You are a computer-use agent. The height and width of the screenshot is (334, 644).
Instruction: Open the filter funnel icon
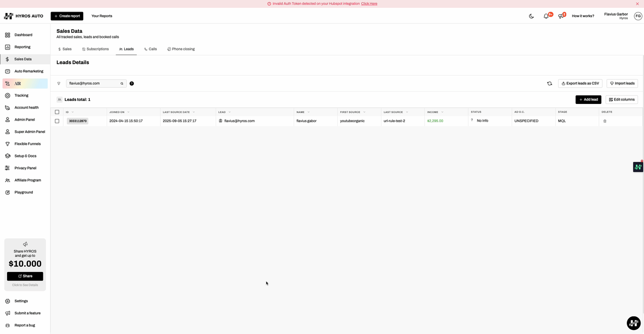(x=59, y=83)
